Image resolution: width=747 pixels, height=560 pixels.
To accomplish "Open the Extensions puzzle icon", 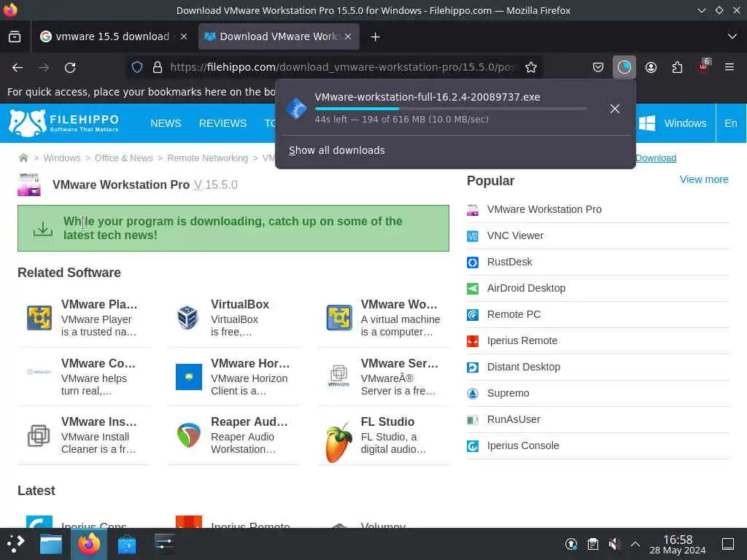I will point(677,68).
